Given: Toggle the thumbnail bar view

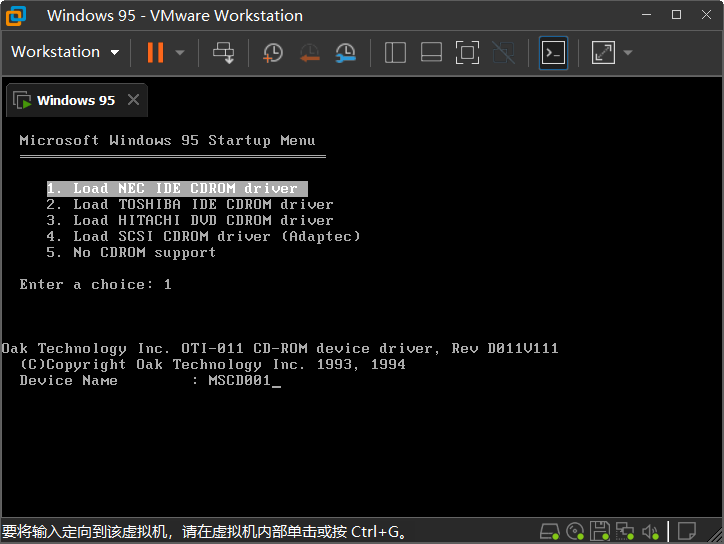Looking at the screenshot, I should 431,52.
